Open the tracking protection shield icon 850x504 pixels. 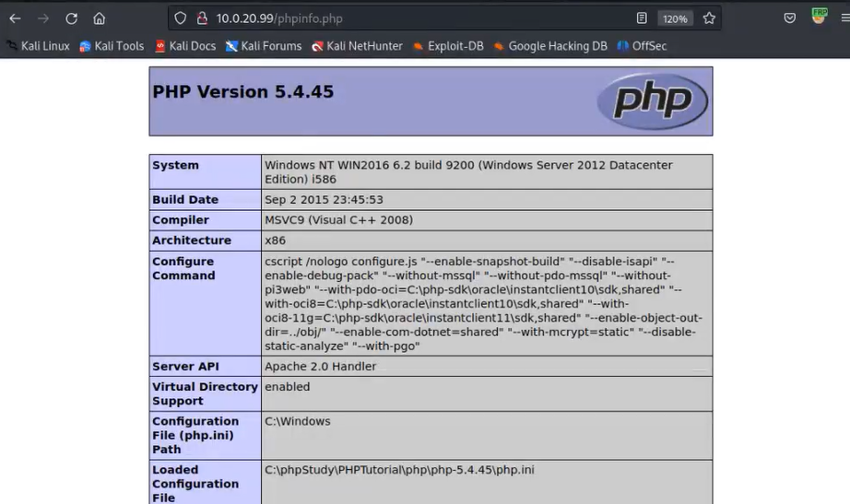tap(181, 18)
